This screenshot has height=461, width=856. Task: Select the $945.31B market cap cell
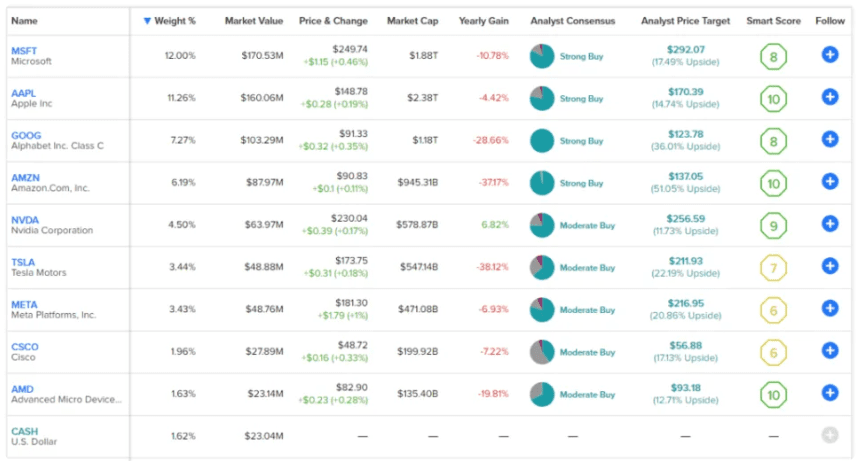click(x=418, y=182)
